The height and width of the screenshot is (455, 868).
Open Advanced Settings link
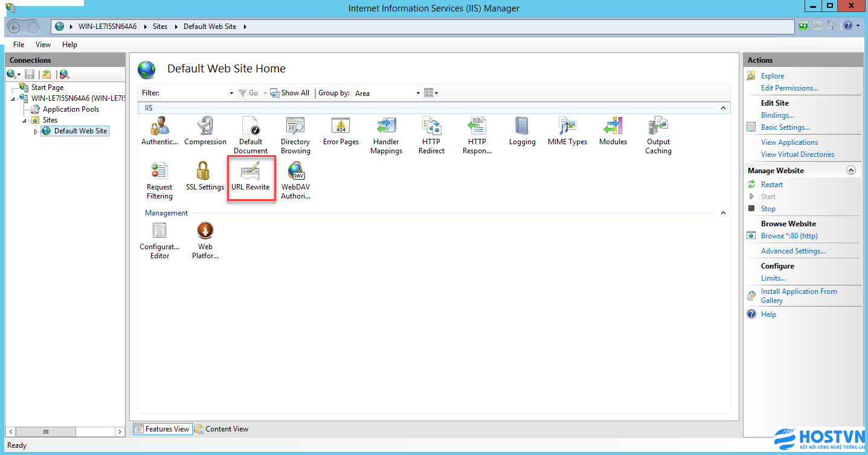[x=793, y=251]
